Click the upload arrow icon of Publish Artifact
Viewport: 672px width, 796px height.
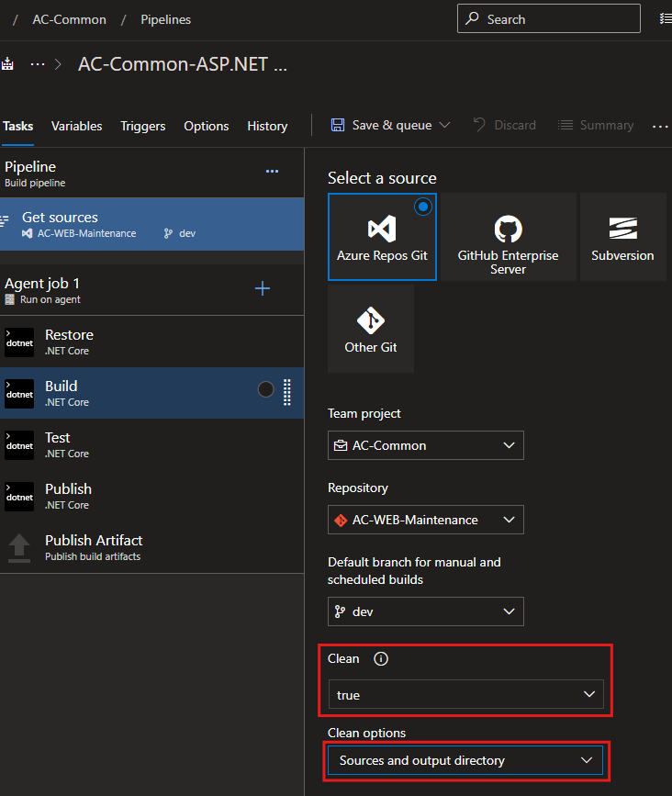coord(19,548)
